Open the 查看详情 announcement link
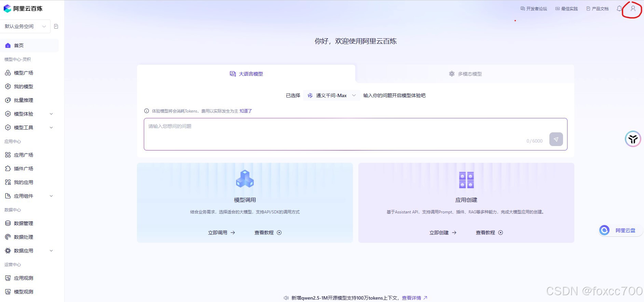 (x=414, y=298)
